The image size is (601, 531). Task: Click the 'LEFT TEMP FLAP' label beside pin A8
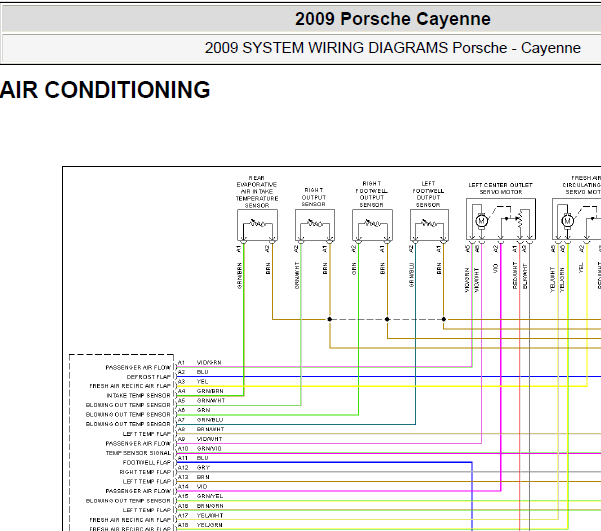(x=147, y=434)
